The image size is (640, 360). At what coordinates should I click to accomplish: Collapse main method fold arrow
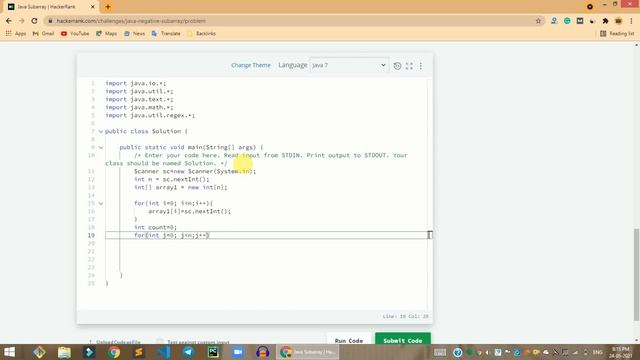101,147
